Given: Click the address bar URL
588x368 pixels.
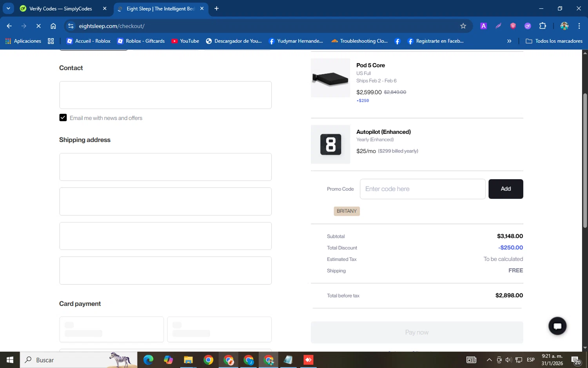Looking at the screenshot, I should (x=112, y=26).
